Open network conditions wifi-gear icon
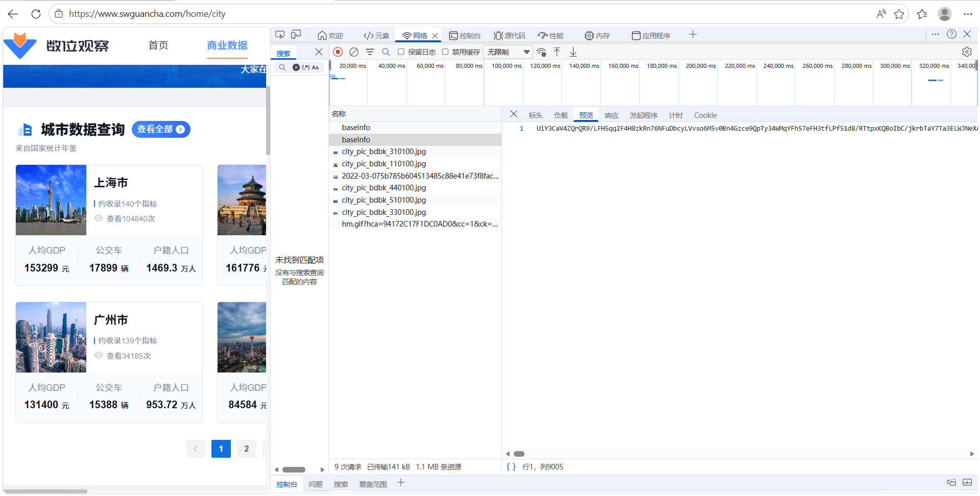 pos(541,52)
